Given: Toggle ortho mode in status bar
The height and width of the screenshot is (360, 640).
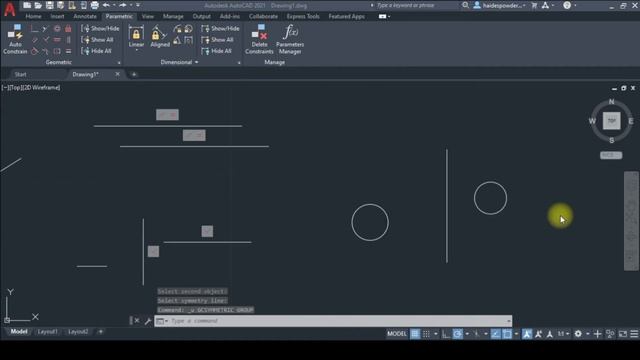Looking at the screenshot, I should (x=446, y=334).
